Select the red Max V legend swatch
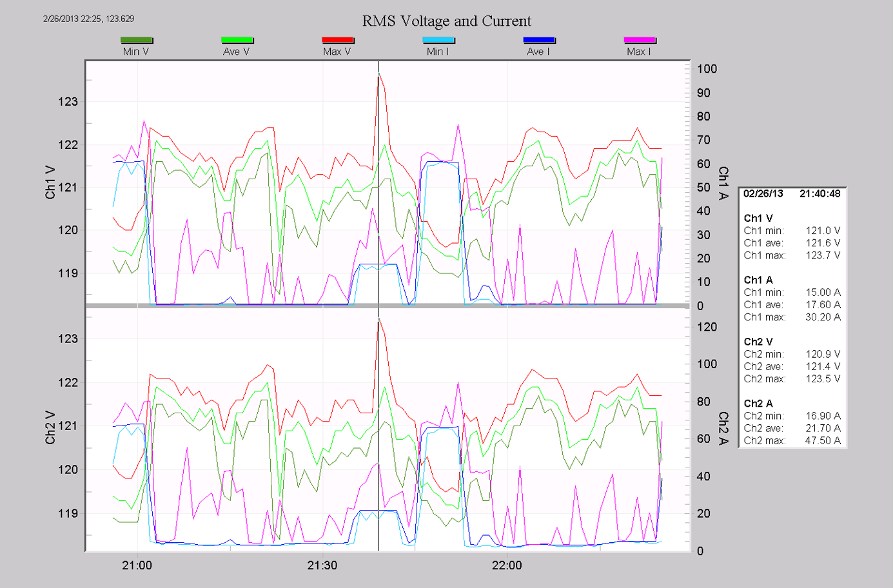 click(x=338, y=40)
